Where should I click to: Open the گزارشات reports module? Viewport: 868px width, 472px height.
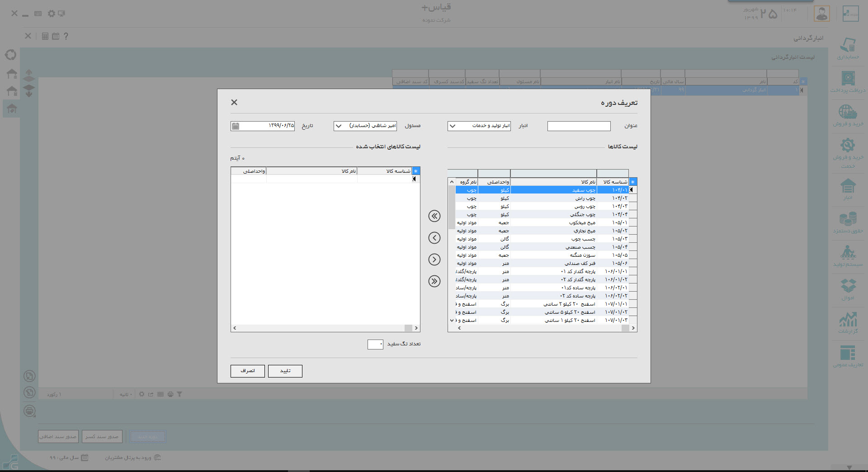(848, 323)
